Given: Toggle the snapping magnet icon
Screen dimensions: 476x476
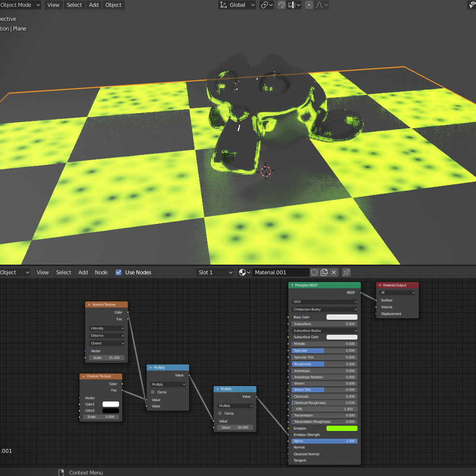Looking at the screenshot, I should [x=282, y=5].
